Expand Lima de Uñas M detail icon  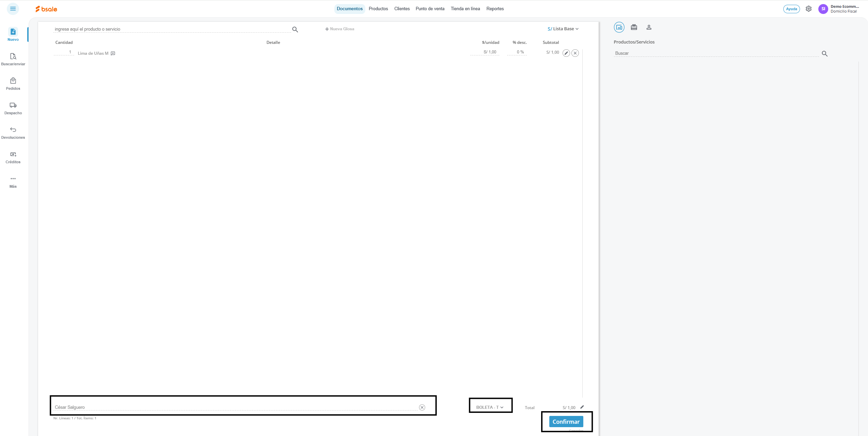[x=113, y=53]
